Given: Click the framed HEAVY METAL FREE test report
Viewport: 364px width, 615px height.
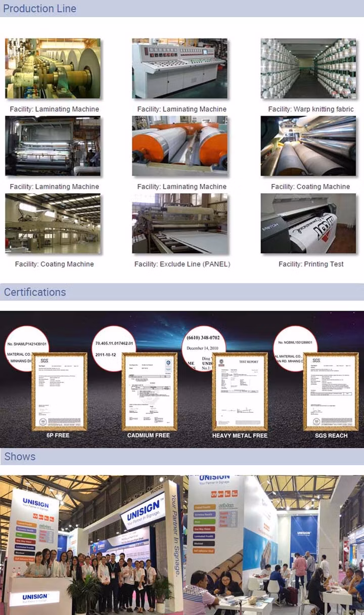Looking at the screenshot, I should pos(240,391).
